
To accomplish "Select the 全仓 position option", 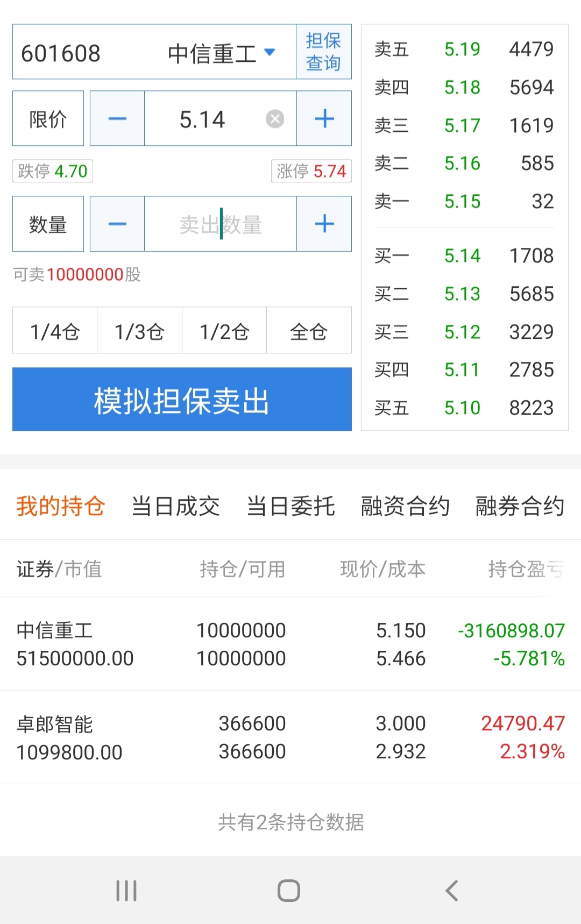I will coord(309,330).
